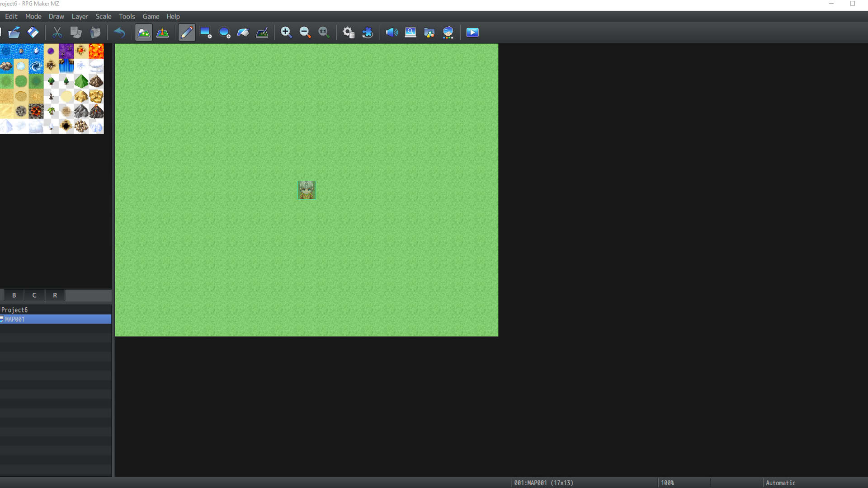868x488 pixels.
Task: Open the Mode menu
Action: (x=33, y=16)
